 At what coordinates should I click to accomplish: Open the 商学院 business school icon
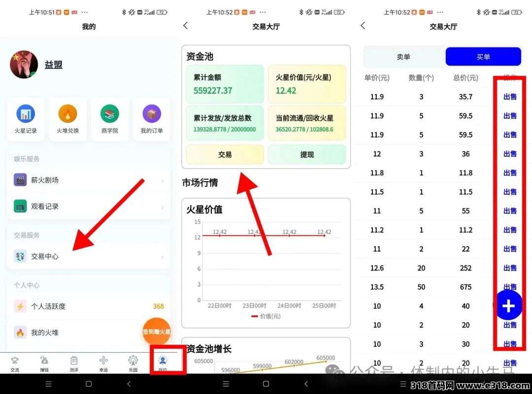click(x=109, y=114)
